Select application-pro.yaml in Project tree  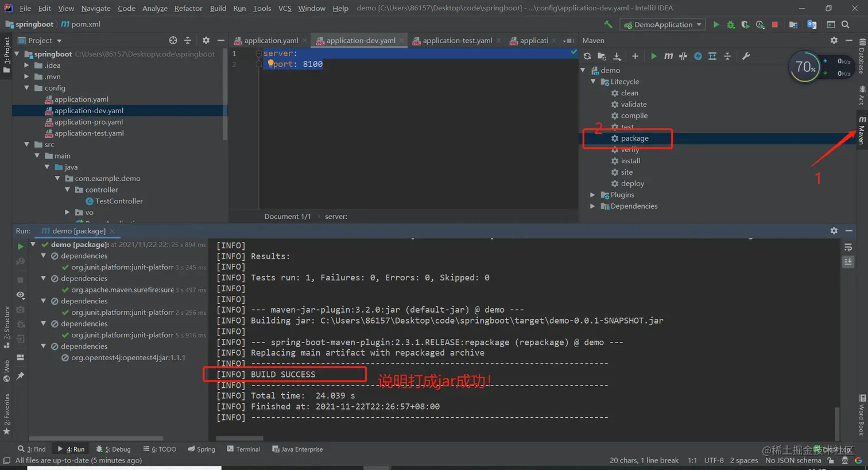[89, 122]
